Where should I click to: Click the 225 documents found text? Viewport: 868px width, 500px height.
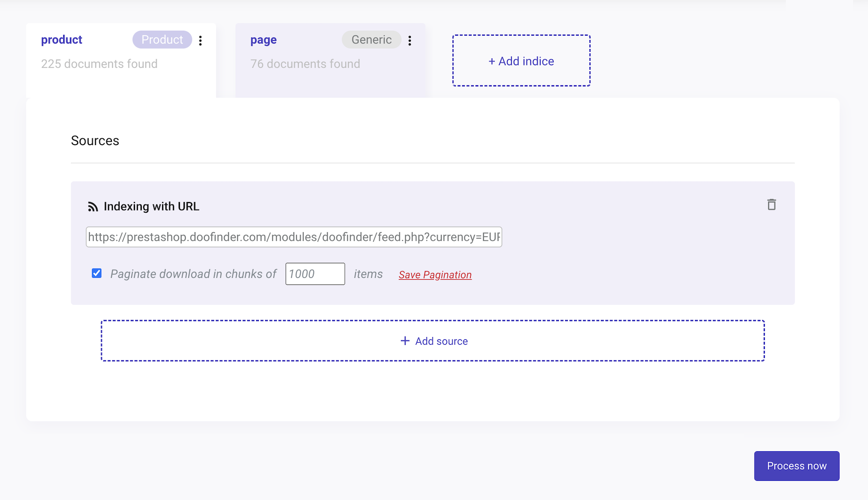pos(99,64)
